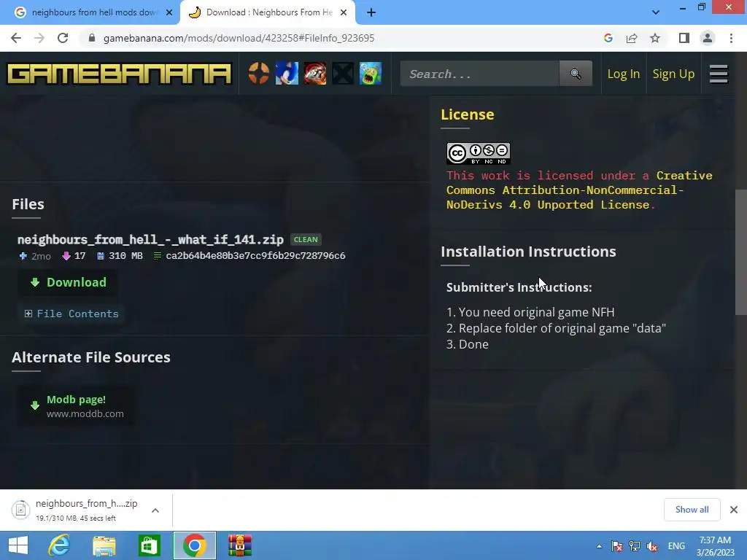This screenshot has width=747, height=560.
Task: Close the GameBanana download tab
Action: click(344, 13)
